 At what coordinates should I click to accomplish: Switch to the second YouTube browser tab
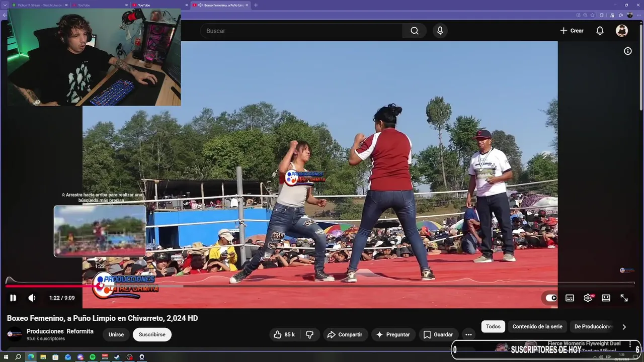coord(158,5)
